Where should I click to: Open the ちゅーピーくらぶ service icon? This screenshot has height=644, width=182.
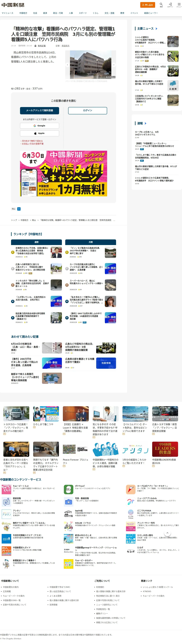click(x=6, y=490)
